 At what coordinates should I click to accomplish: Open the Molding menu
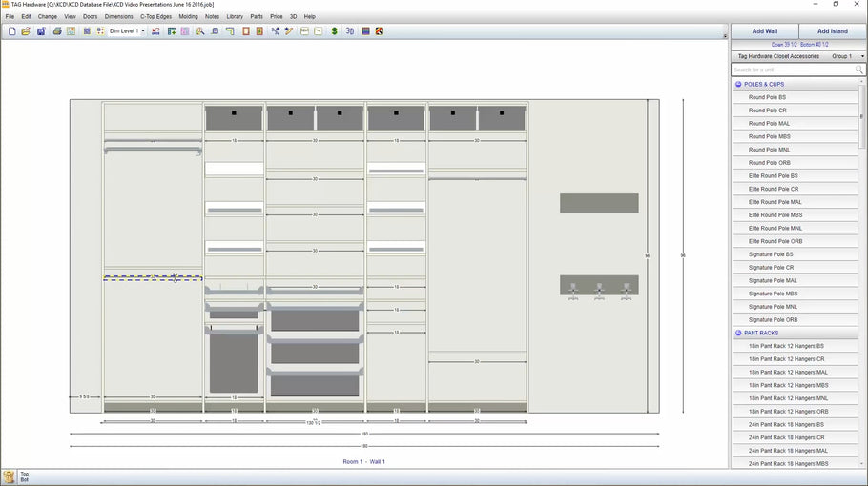tap(188, 16)
